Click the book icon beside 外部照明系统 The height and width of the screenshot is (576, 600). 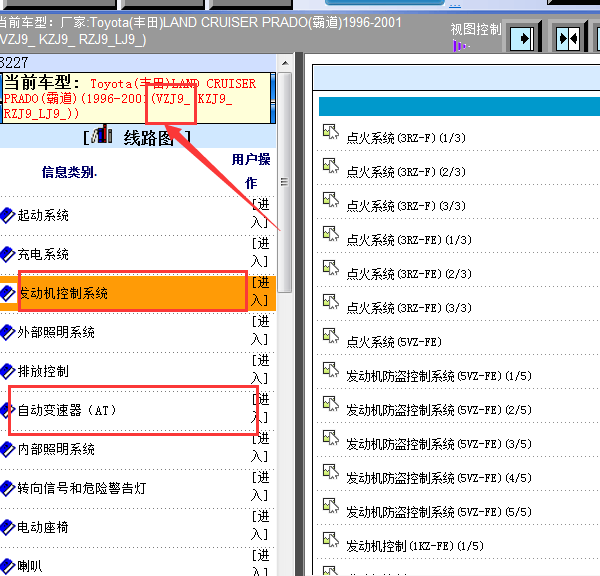(8, 332)
